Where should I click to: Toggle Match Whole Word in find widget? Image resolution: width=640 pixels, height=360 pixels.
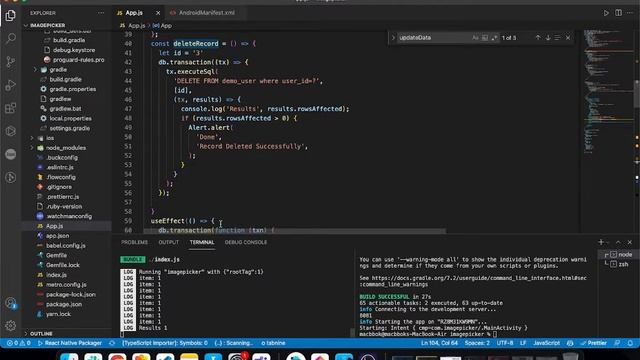pyautogui.click(x=485, y=38)
